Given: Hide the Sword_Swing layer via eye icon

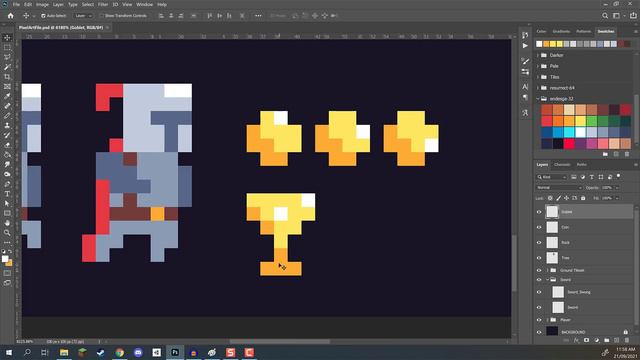Looking at the screenshot, I should (539, 292).
